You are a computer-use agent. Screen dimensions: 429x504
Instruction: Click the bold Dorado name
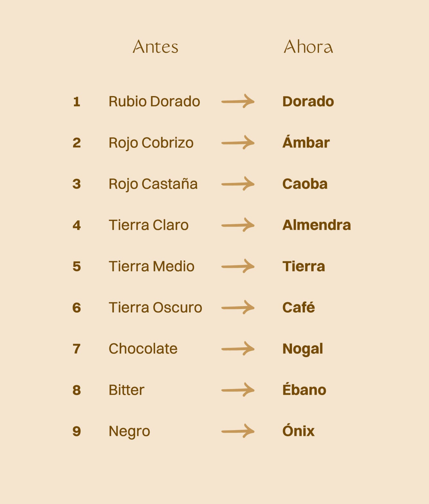coord(308,102)
